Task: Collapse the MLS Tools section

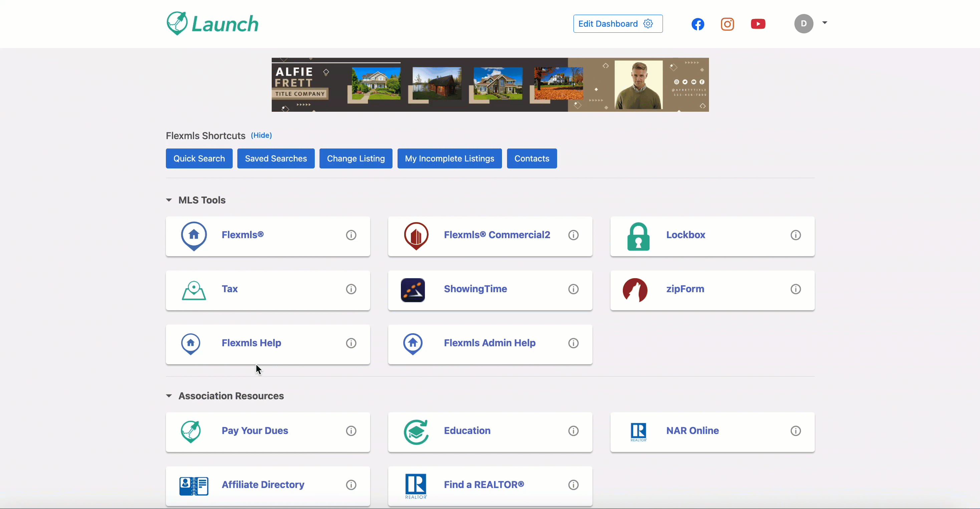Action: coord(169,200)
